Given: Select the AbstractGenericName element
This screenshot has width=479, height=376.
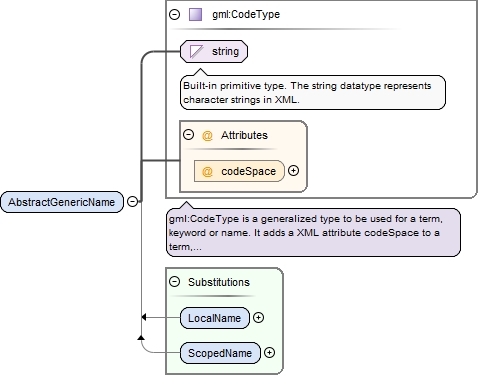Looking at the screenshot, I should (x=62, y=202).
